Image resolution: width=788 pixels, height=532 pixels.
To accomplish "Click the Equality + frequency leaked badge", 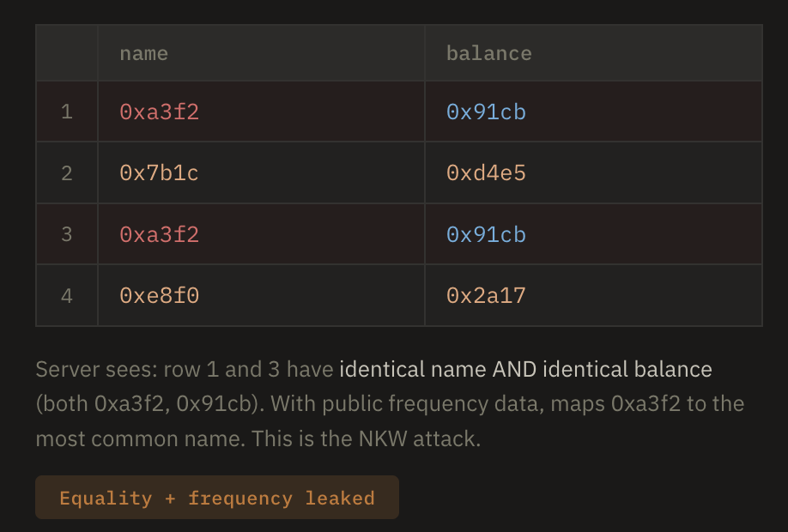I will point(217,498).
